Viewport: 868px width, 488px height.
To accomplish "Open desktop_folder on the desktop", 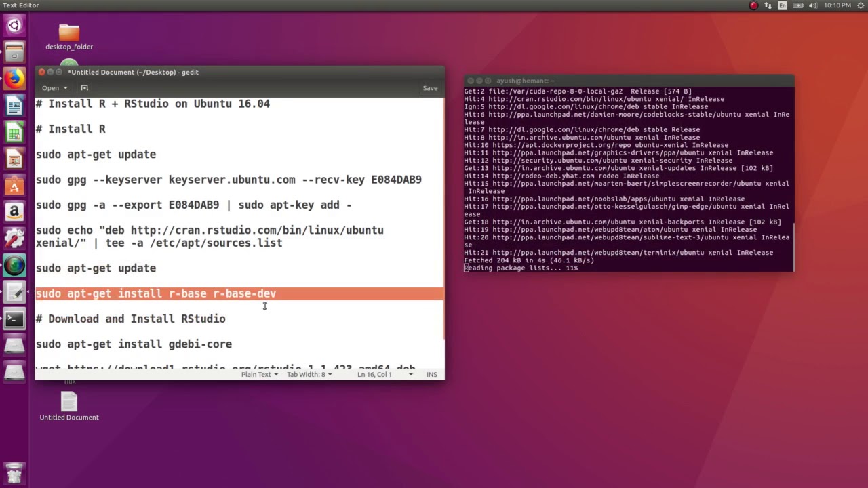I will (69, 38).
